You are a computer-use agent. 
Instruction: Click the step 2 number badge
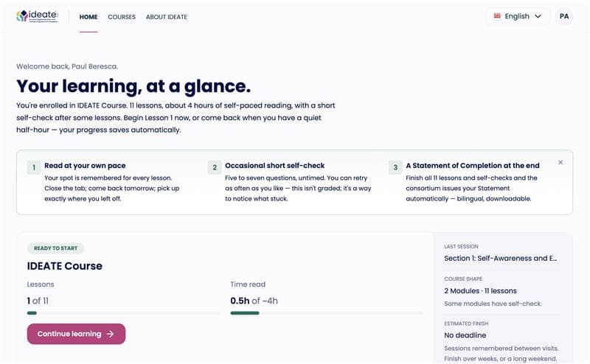[215, 167]
